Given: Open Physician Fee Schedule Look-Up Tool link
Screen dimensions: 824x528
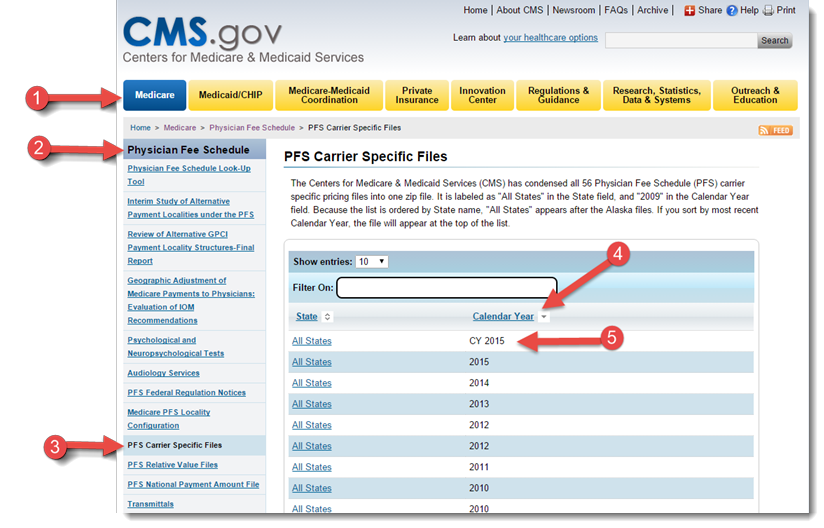Looking at the screenshot, I should (x=189, y=175).
